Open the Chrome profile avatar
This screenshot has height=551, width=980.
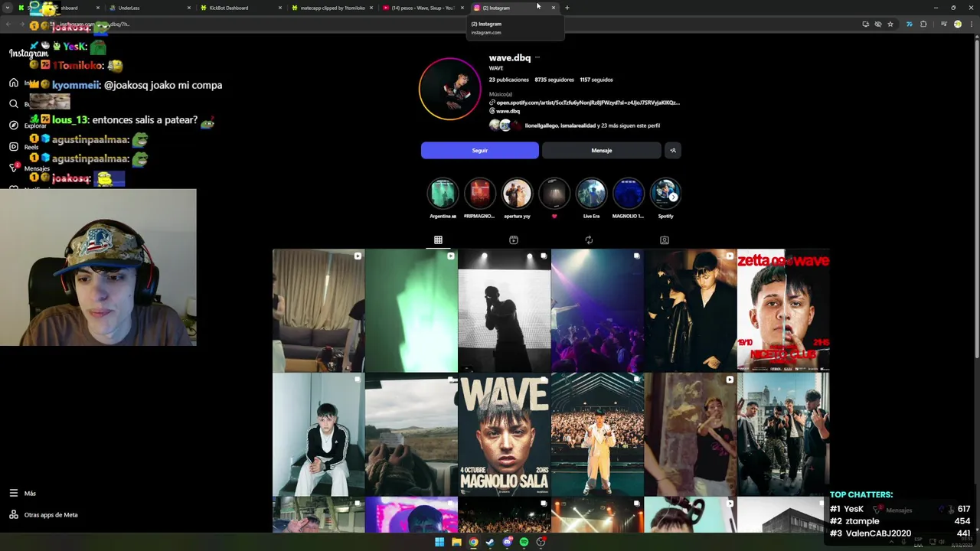pyautogui.click(x=957, y=24)
